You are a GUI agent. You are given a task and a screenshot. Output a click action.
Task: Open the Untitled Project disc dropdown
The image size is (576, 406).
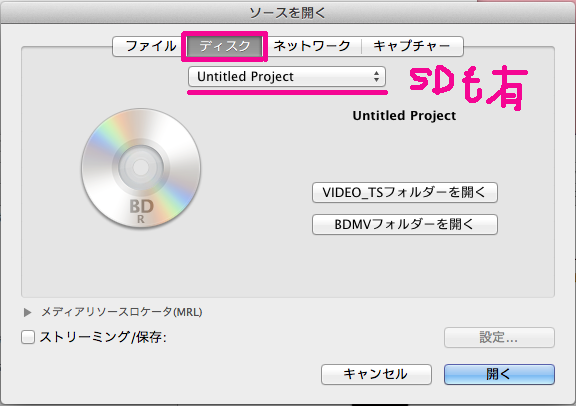[287, 76]
